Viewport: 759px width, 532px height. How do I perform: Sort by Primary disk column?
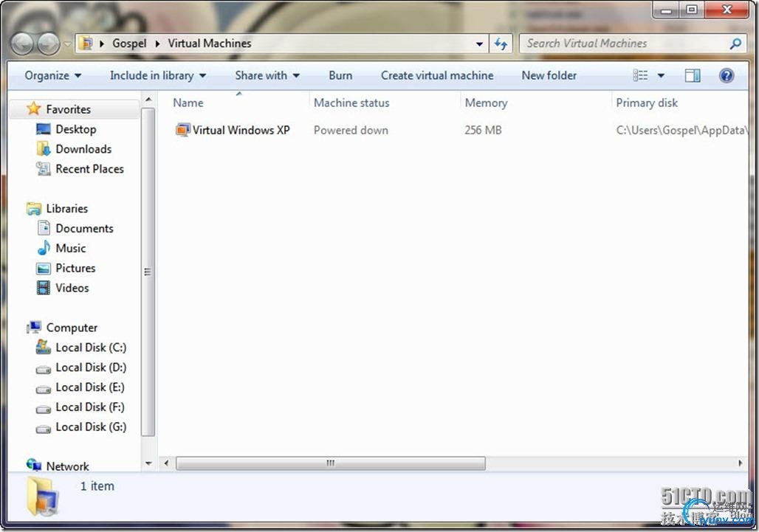tap(647, 103)
